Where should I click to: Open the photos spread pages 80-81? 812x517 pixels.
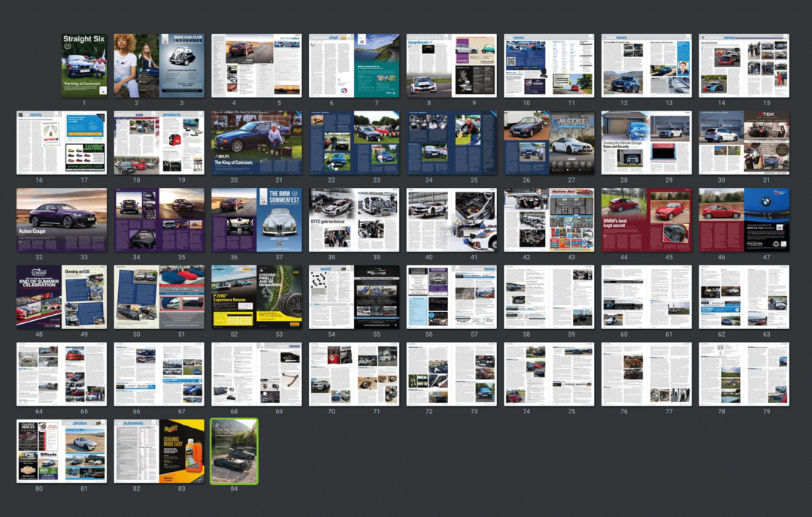(62, 452)
